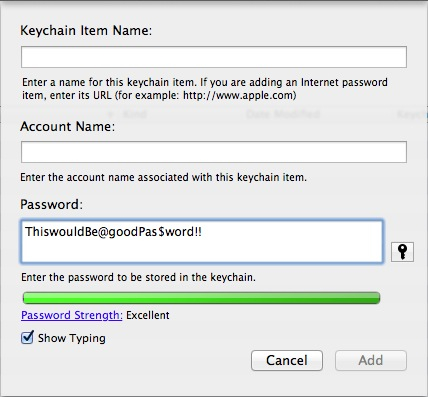Click the apple.com URL example hint text
This screenshot has width=428, height=397.
(240, 96)
